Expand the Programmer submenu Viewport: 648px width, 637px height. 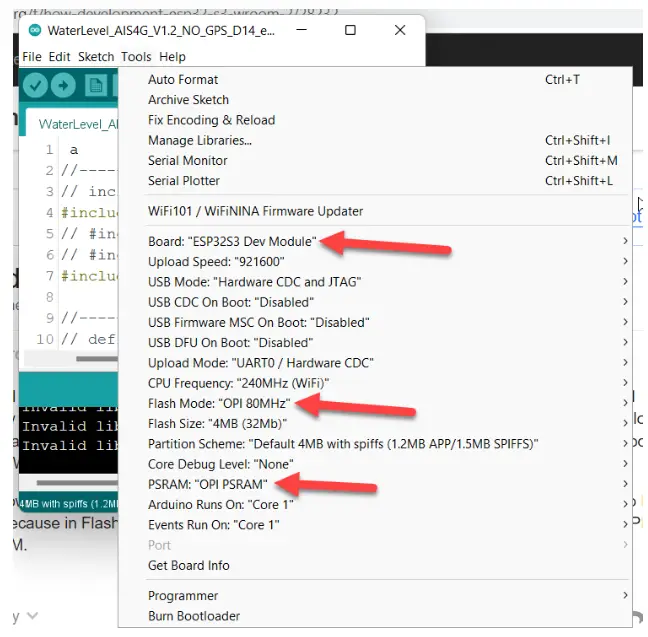coord(375,596)
